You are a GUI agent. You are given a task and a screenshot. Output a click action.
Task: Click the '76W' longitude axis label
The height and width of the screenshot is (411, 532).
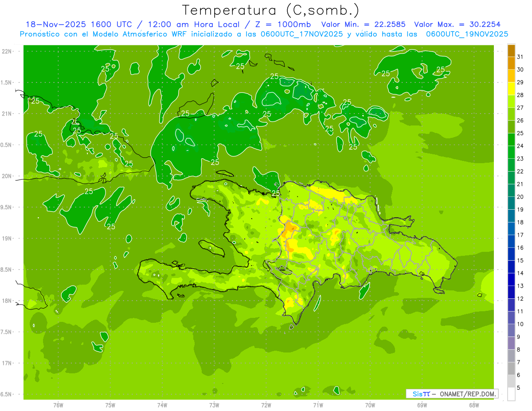coord(58,405)
